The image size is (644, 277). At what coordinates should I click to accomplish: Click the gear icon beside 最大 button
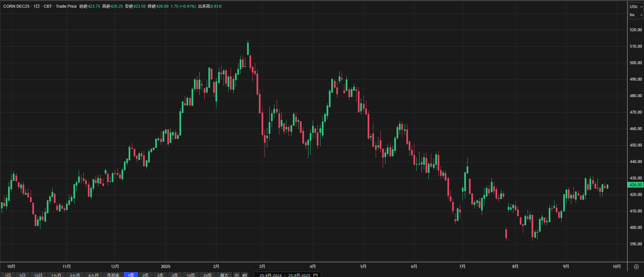(237, 275)
